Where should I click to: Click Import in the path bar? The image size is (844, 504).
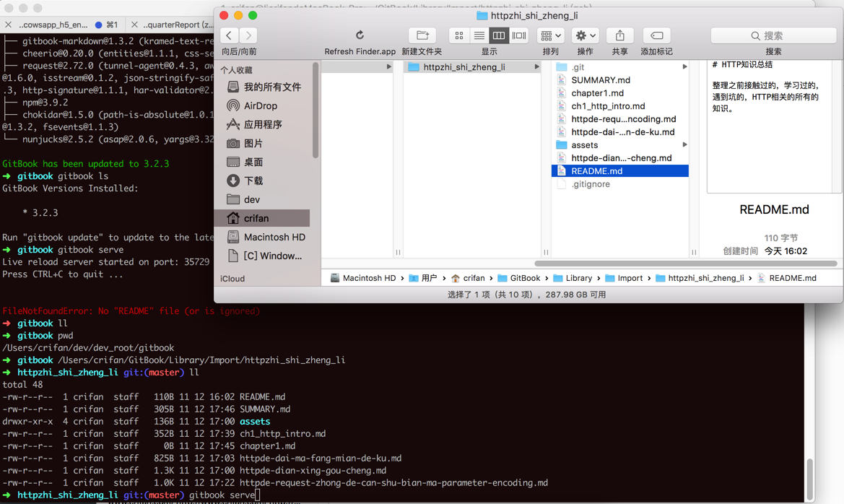(624, 278)
